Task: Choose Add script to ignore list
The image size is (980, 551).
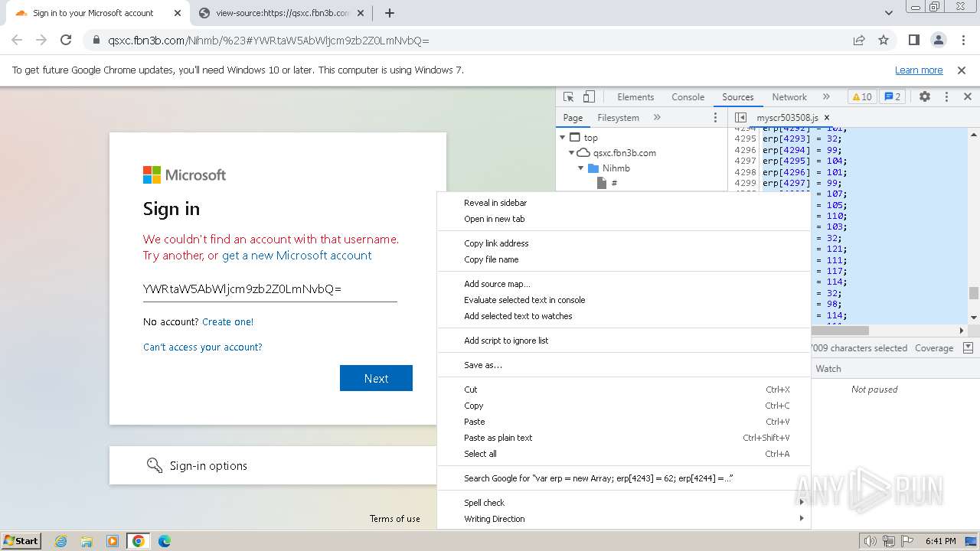Action: [x=624, y=341]
